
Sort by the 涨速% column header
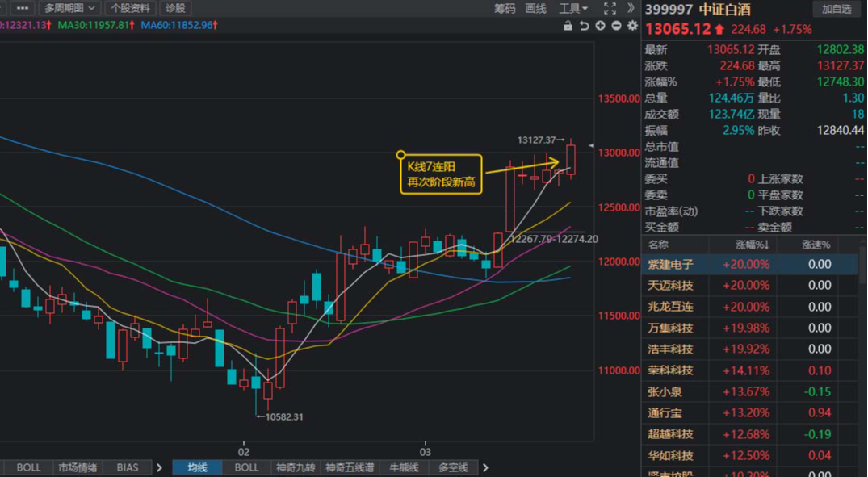[x=816, y=245]
